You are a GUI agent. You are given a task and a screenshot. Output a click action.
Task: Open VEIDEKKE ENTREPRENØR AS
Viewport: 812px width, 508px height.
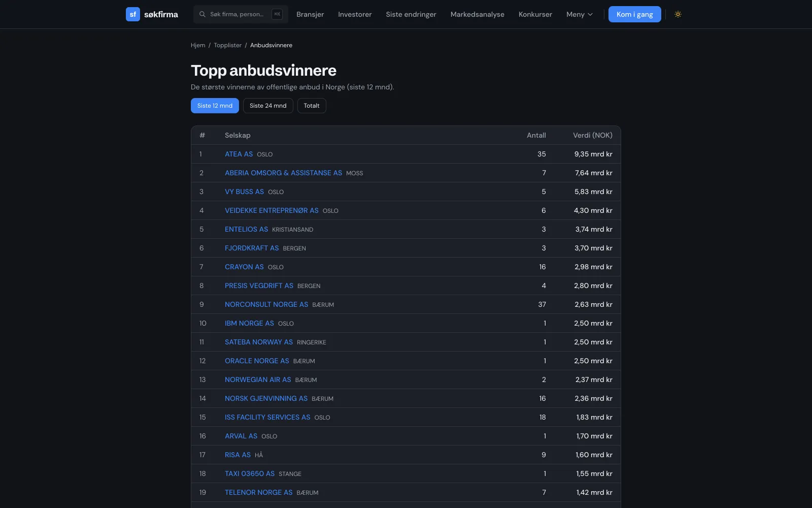pyautogui.click(x=272, y=210)
